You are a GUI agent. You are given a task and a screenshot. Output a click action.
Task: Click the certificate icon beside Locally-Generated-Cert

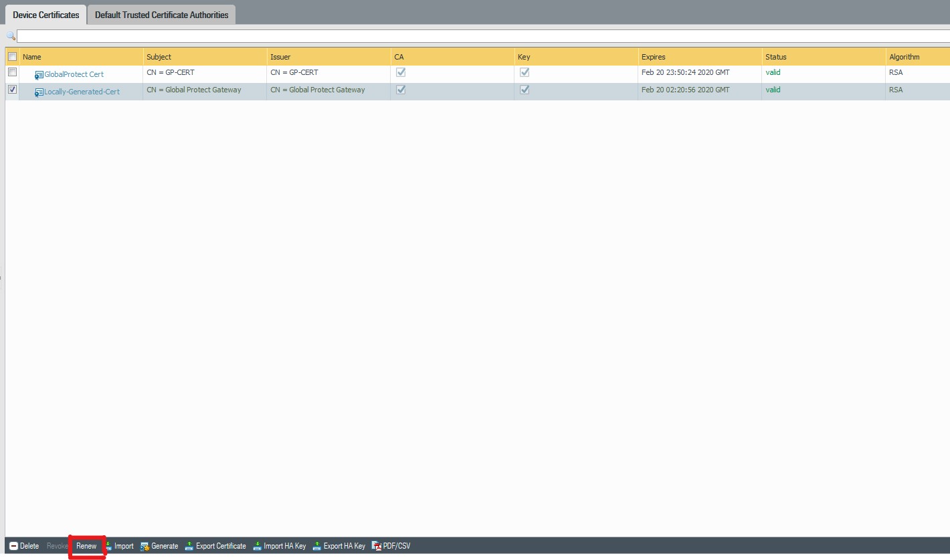(x=38, y=91)
